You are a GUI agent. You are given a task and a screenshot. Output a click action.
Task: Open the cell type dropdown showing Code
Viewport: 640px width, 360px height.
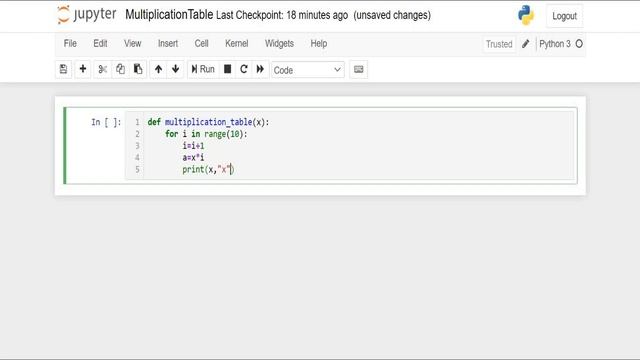pos(308,70)
